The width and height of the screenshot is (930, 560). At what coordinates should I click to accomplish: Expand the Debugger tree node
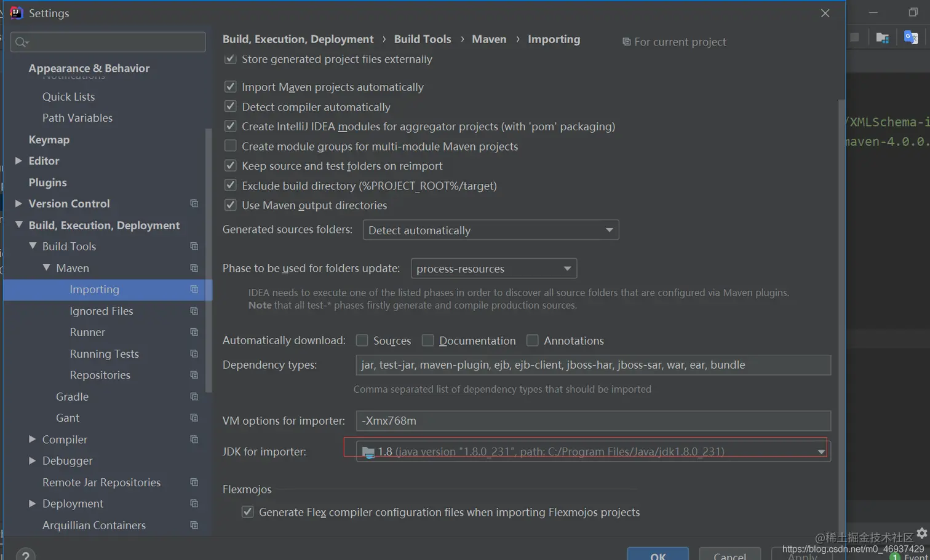(x=33, y=460)
